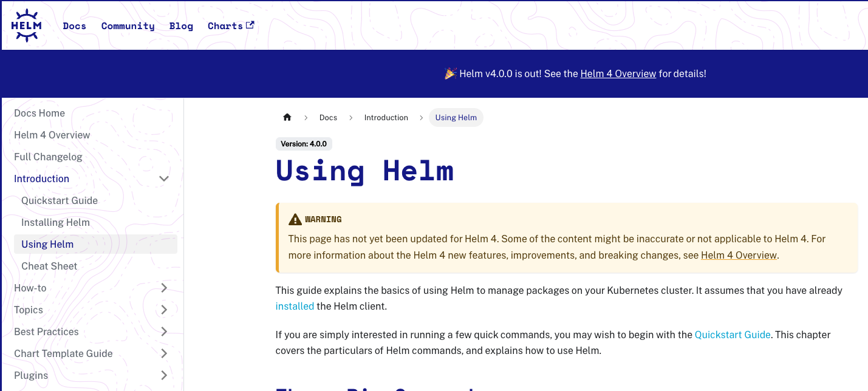Expand the Topics section chevron
Image resolution: width=868 pixels, height=391 pixels.
tap(163, 310)
